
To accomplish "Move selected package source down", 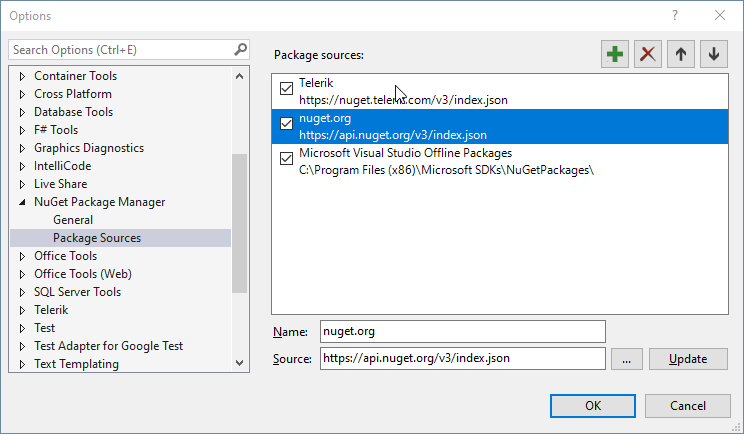I will coord(714,54).
